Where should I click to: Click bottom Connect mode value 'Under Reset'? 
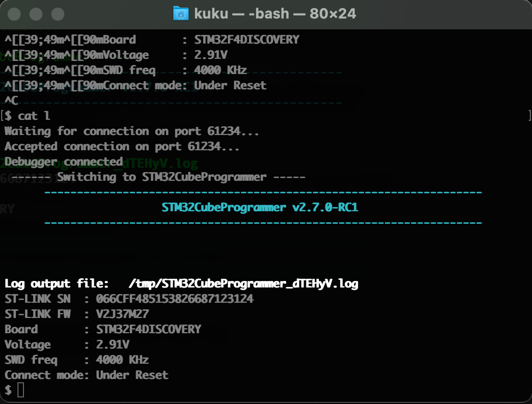pyautogui.click(x=132, y=375)
